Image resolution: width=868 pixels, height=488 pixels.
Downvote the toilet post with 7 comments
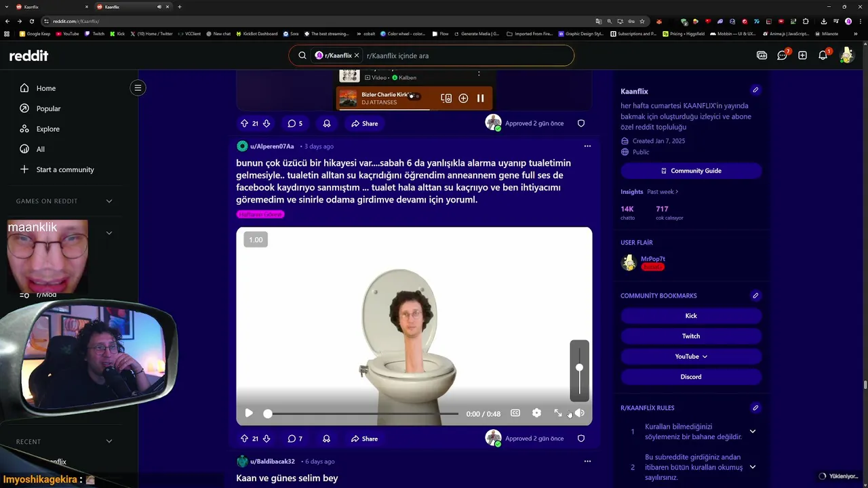click(267, 439)
